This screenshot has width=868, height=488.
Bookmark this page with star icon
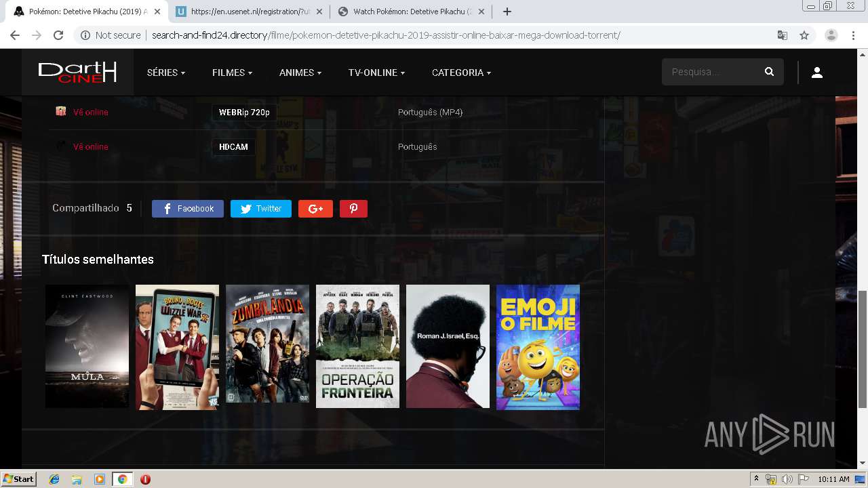pos(804,35)
